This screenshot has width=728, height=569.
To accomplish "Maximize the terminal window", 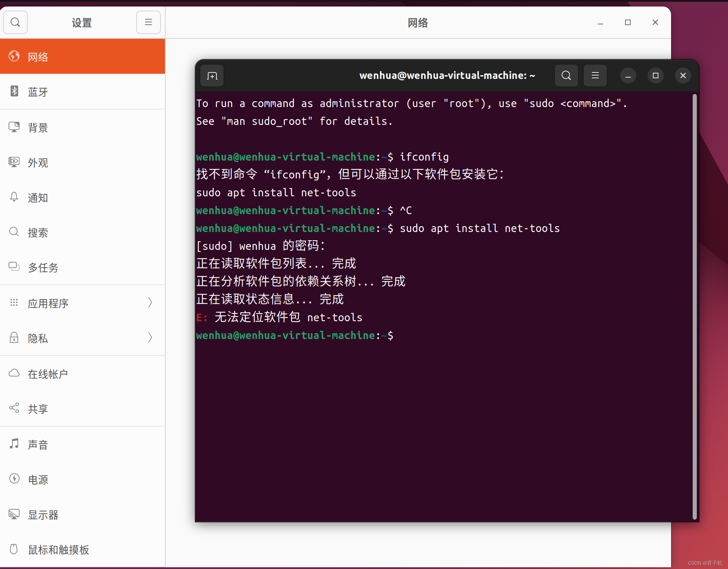I will coord(655,76).
